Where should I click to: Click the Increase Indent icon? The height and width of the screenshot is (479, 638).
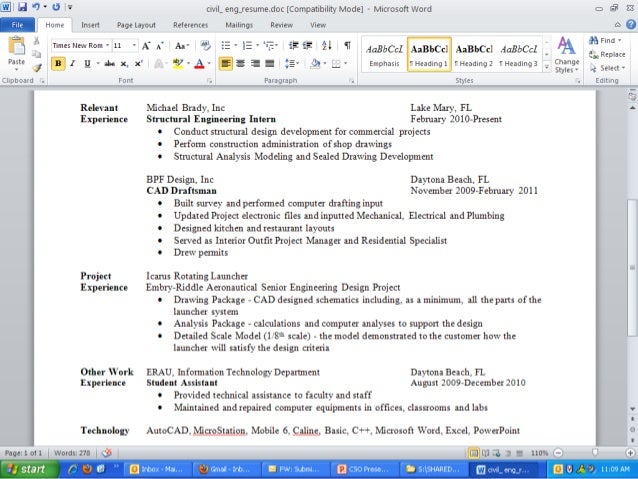tap(308, 45)
